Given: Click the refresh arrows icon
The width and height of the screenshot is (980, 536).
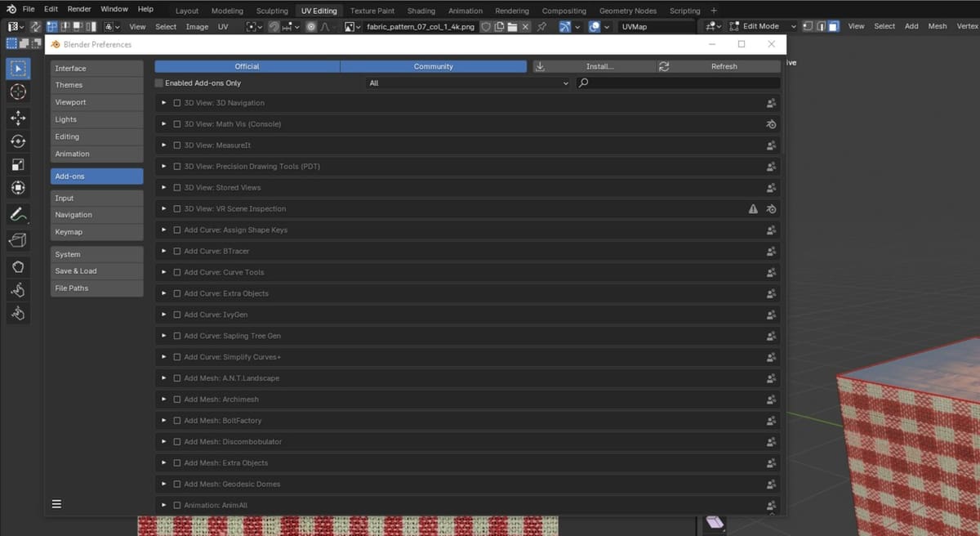Looking at the screenshot, I should [x=664, y=66].
